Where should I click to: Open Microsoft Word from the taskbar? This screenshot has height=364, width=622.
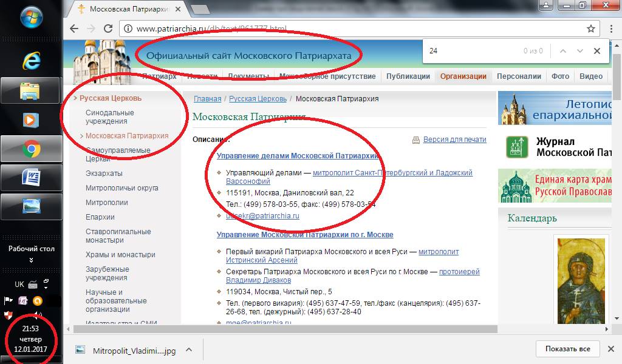tap(32, 178)
